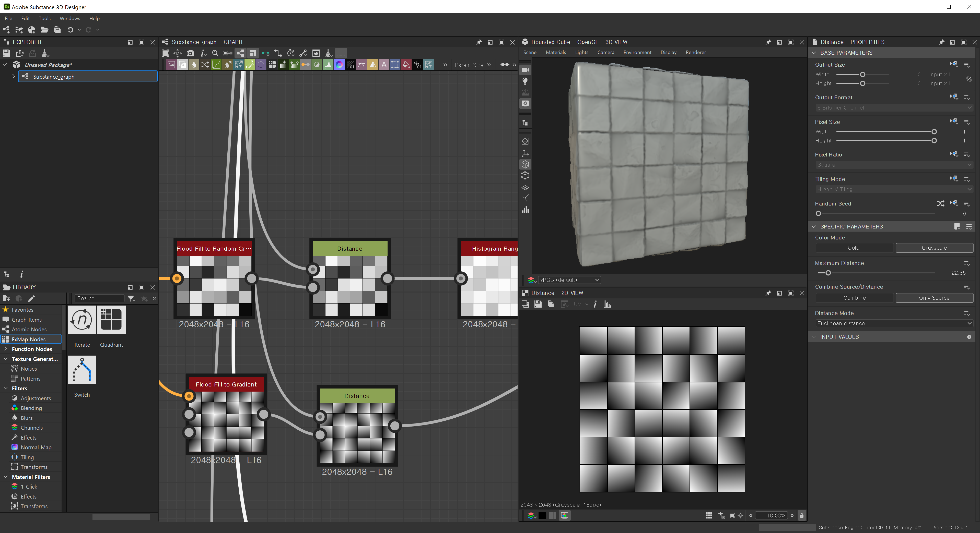Click the library Search field

(99, 298)
